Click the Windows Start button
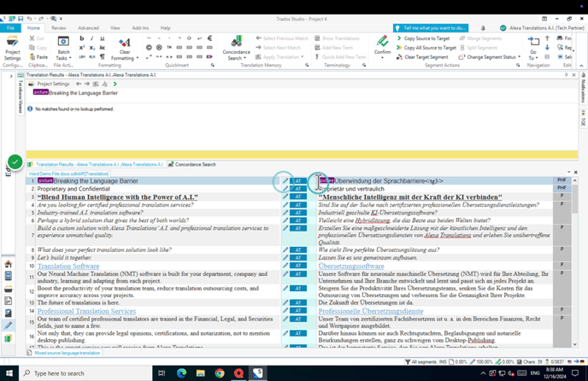Image resolution: width=588 pixels, height=381 pixels. [x=9, y=373]
